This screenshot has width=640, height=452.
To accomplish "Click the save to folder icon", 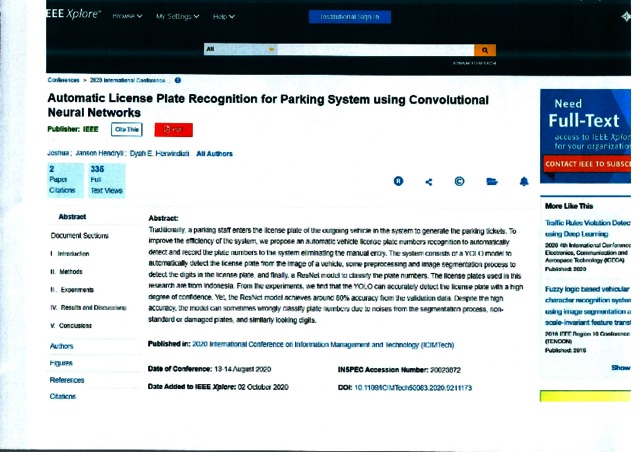I will [491, 181].
